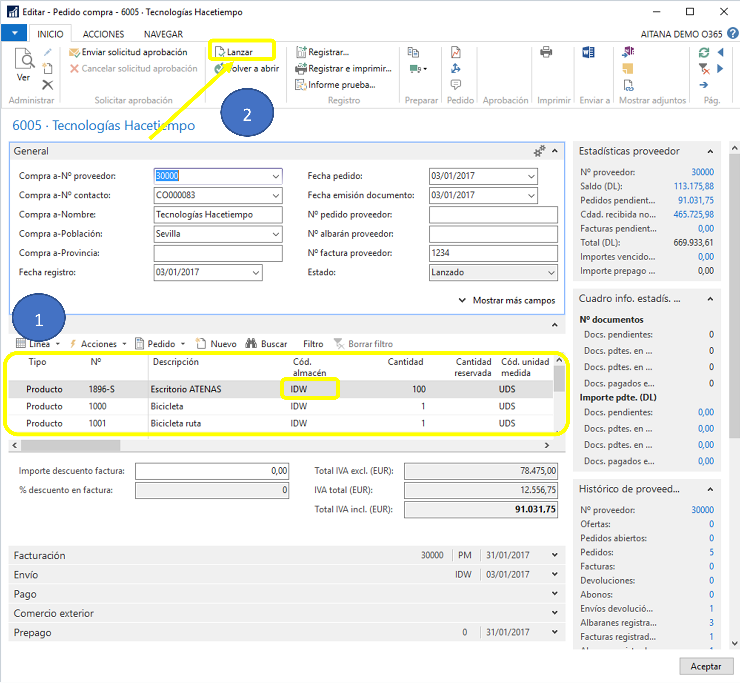Click the blue Go to arrow icon
740x700 pixels.
[x=704, y=85]
